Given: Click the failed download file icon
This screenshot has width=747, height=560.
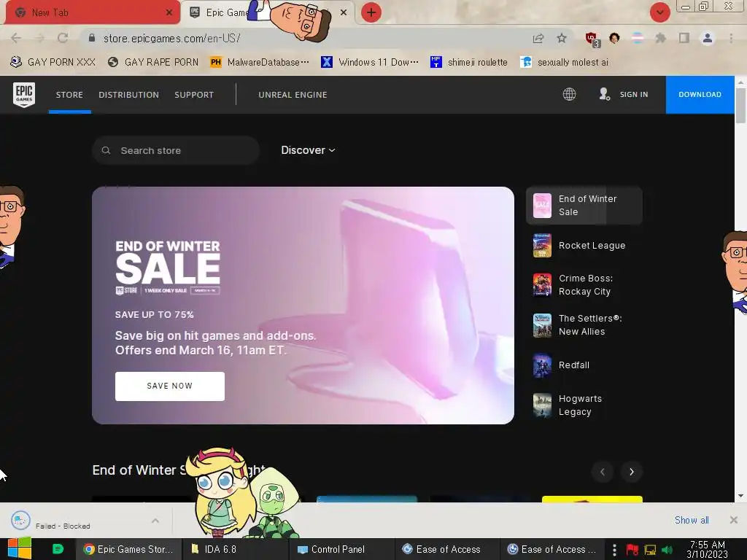Looking at the screenshot, I should click(20, 520).
